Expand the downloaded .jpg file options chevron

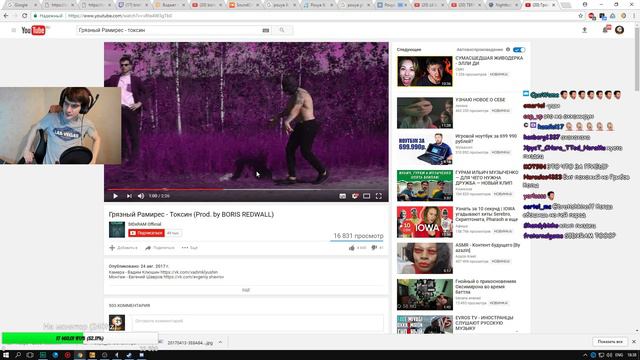220,342
